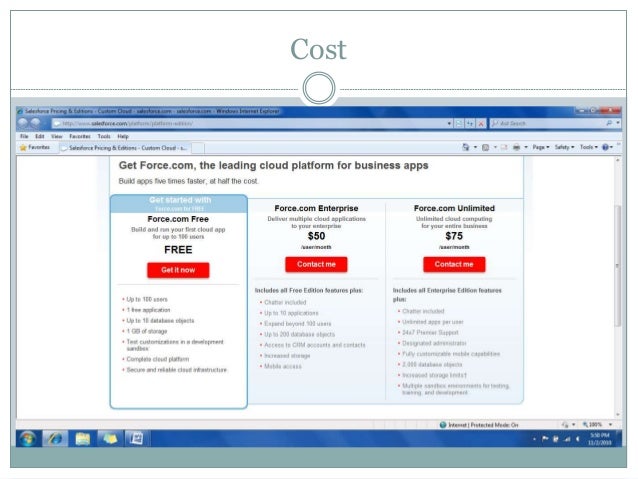The image size is (638, 479).
Task: Click the salesforce.com address bar field
Action: point(249,123)
